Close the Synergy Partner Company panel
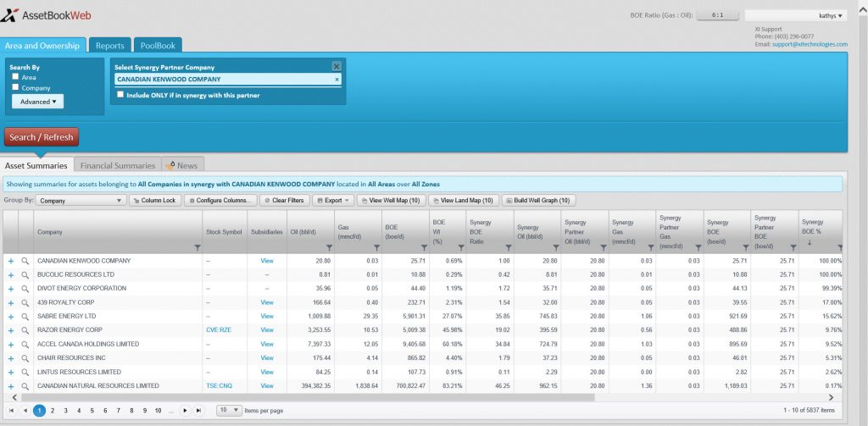 (x=337, y=66)
